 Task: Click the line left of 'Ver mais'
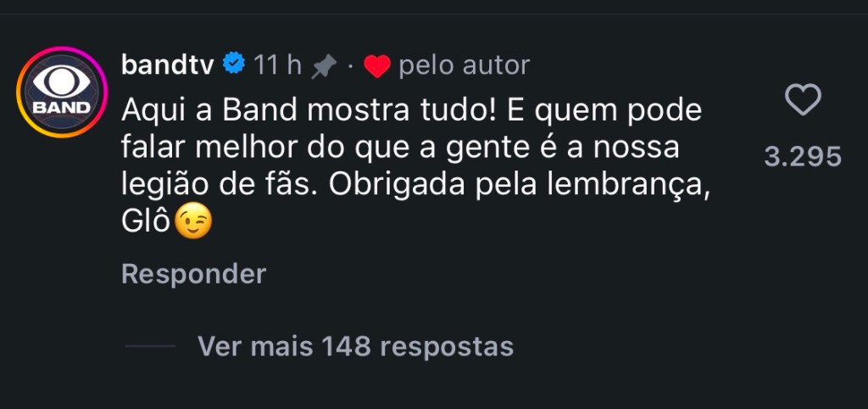150,346
